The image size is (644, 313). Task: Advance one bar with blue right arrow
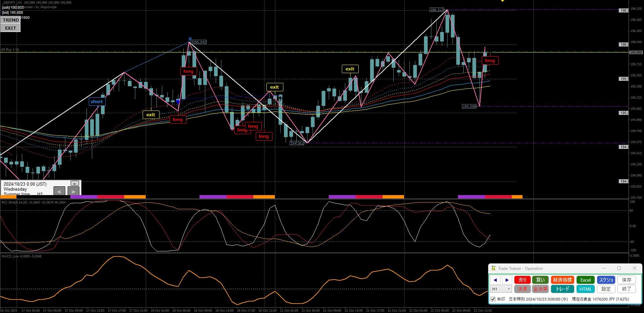507,280
